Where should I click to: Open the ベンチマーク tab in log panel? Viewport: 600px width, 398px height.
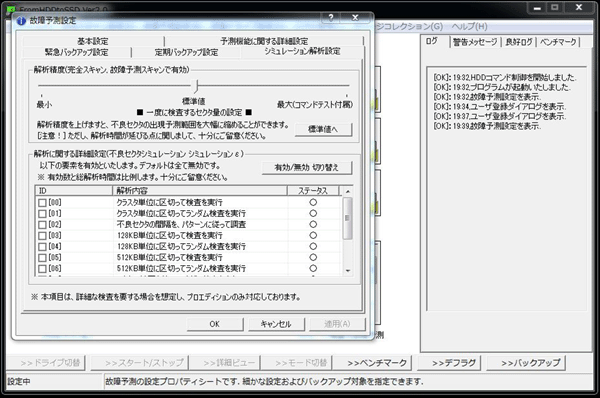point(558,42)
